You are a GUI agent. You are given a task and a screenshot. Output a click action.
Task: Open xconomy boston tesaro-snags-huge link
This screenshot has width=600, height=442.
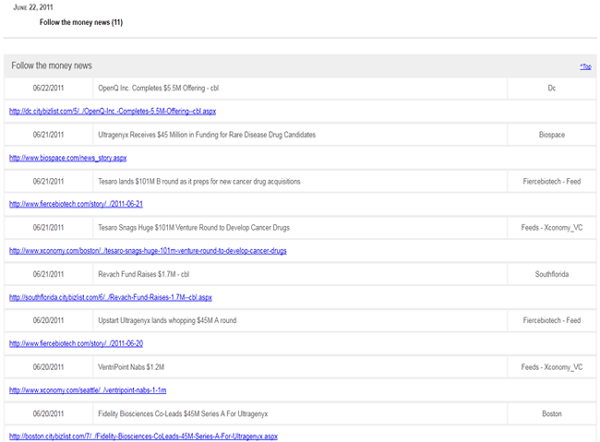(x=148, y=251)
